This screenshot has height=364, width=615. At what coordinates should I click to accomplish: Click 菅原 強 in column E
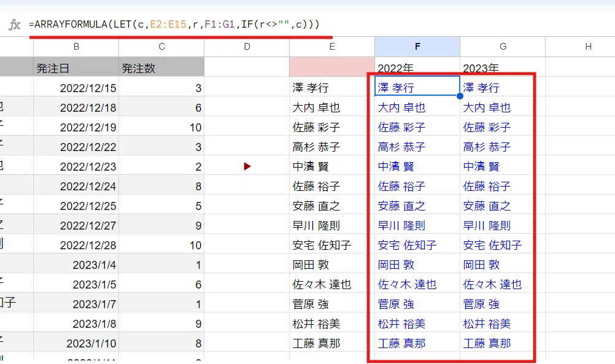coord(332,303)
